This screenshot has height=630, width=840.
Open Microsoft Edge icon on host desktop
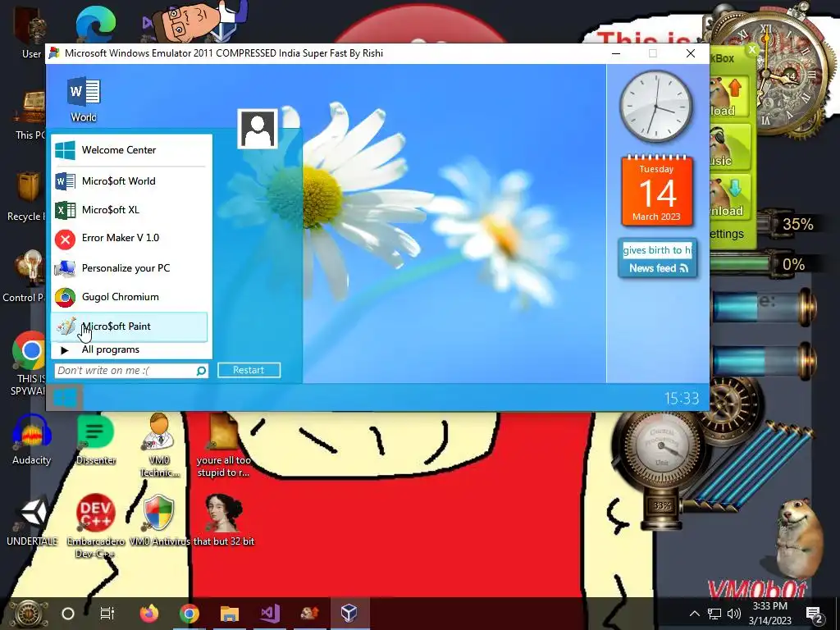pyautogui.click(x=96, y=24)
